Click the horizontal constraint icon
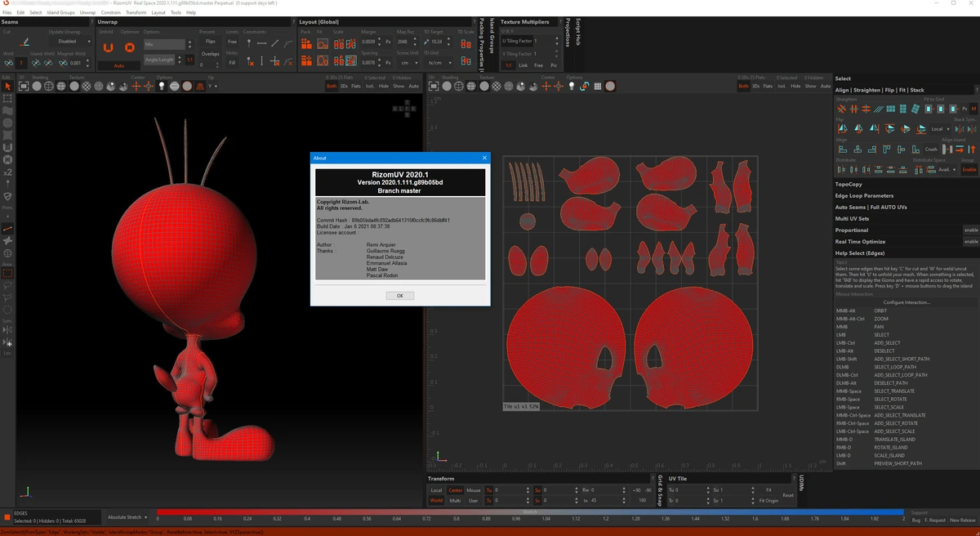This screenshot has height=536, width=980. pyautogui.click(x=261, y=42)
